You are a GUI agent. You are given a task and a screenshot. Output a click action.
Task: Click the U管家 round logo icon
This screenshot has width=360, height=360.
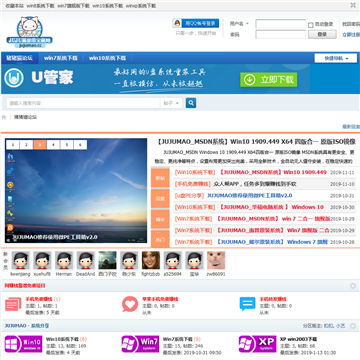(x=14, y=78)
